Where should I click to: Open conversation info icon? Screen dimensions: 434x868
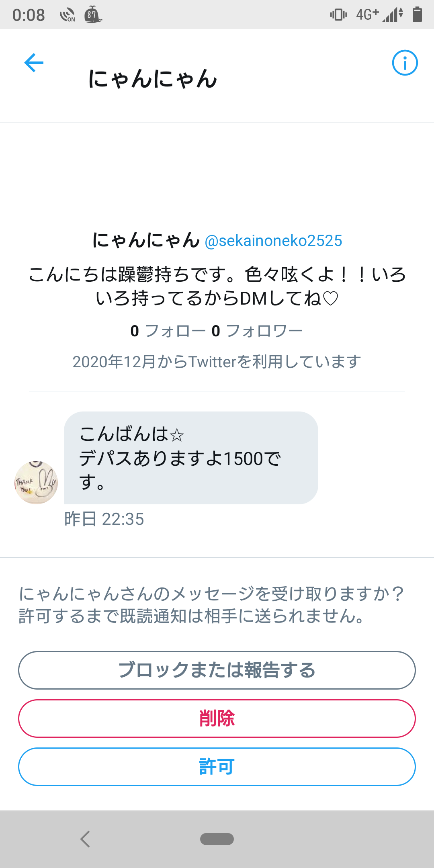[405, 63]
